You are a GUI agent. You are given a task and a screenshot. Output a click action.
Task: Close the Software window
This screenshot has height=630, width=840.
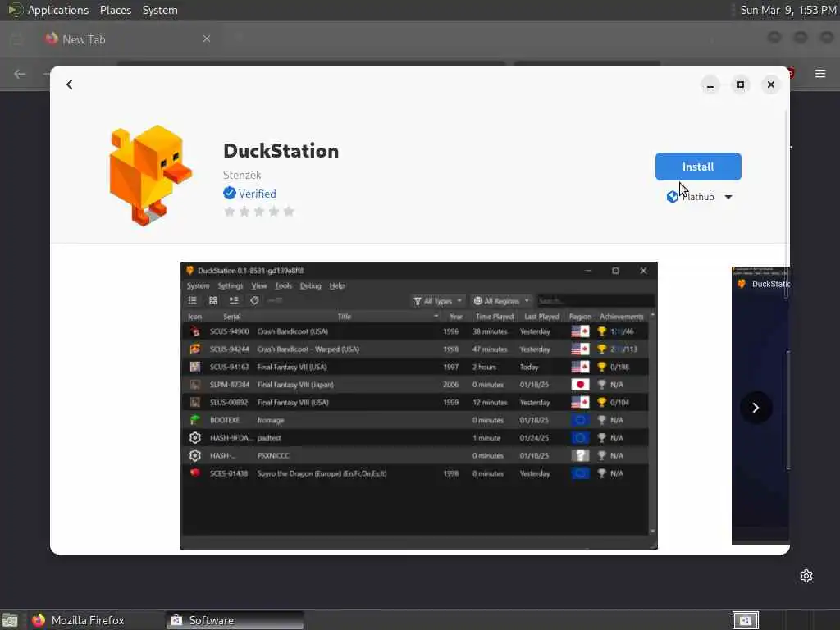point(771,84)
